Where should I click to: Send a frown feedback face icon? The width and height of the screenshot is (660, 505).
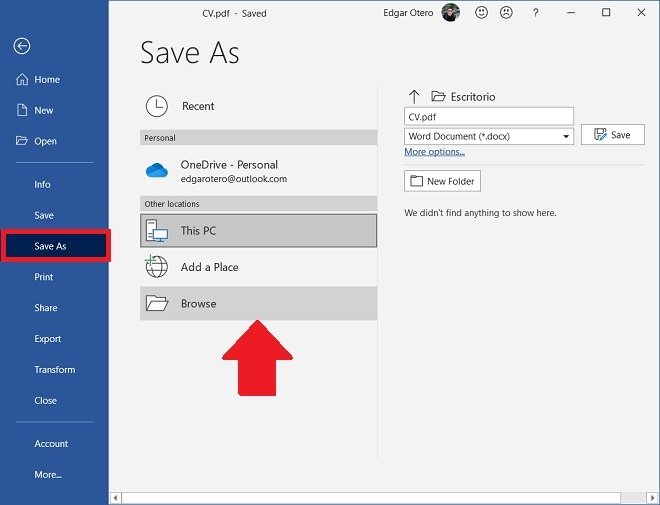pos(506,13)
